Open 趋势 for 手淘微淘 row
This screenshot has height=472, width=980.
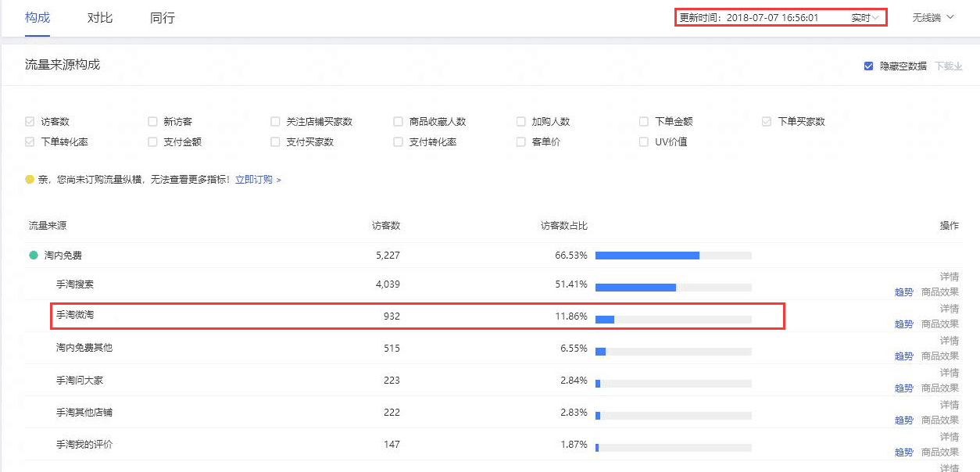904,324
